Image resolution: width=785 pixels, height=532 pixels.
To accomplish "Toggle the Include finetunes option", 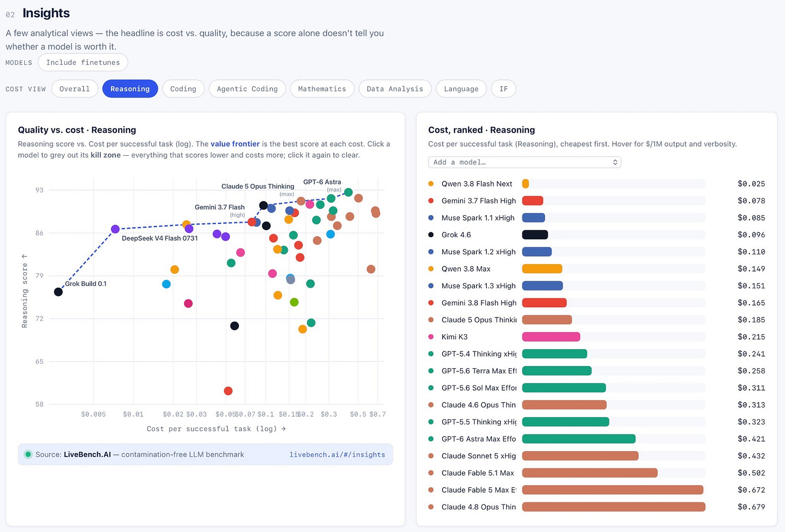I will tap(83, 63).
